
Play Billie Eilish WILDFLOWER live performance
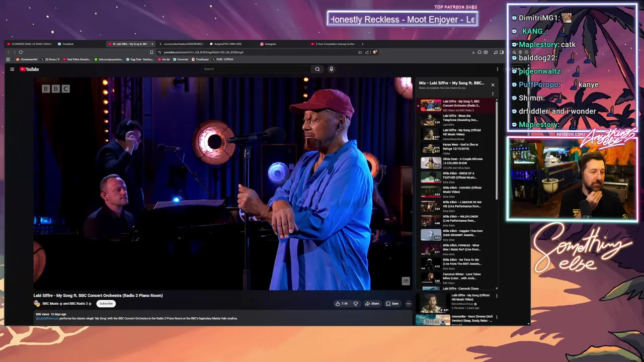(455, 221)
